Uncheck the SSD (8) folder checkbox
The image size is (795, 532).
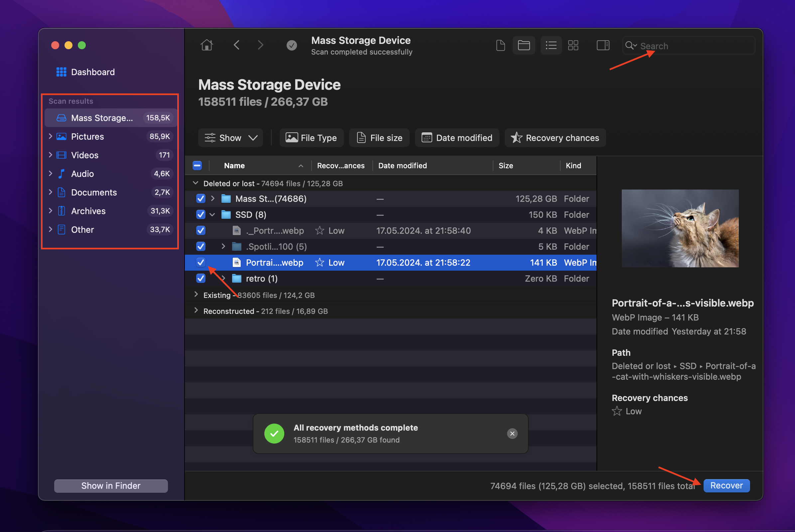click(x=201, y=214)
